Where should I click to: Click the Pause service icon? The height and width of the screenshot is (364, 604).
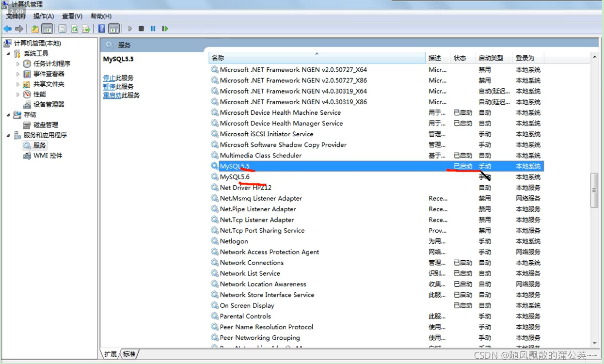tap(153, 29)
